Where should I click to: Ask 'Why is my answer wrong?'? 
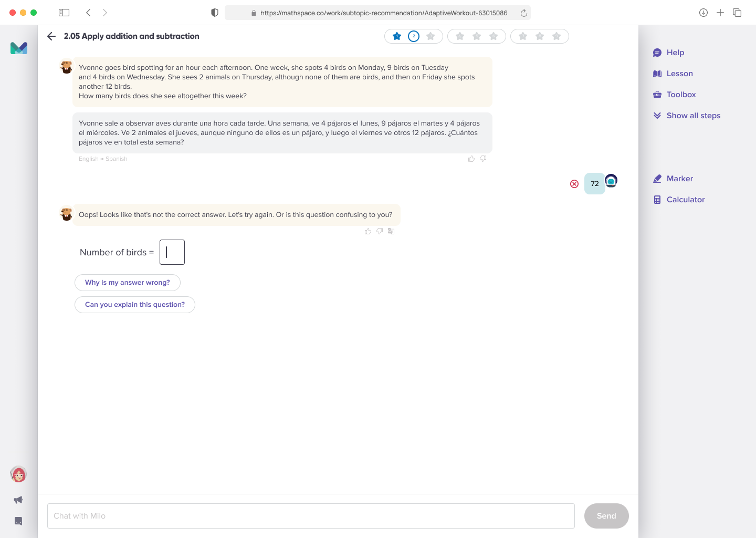pyautogui.click(x=128, y=283)
